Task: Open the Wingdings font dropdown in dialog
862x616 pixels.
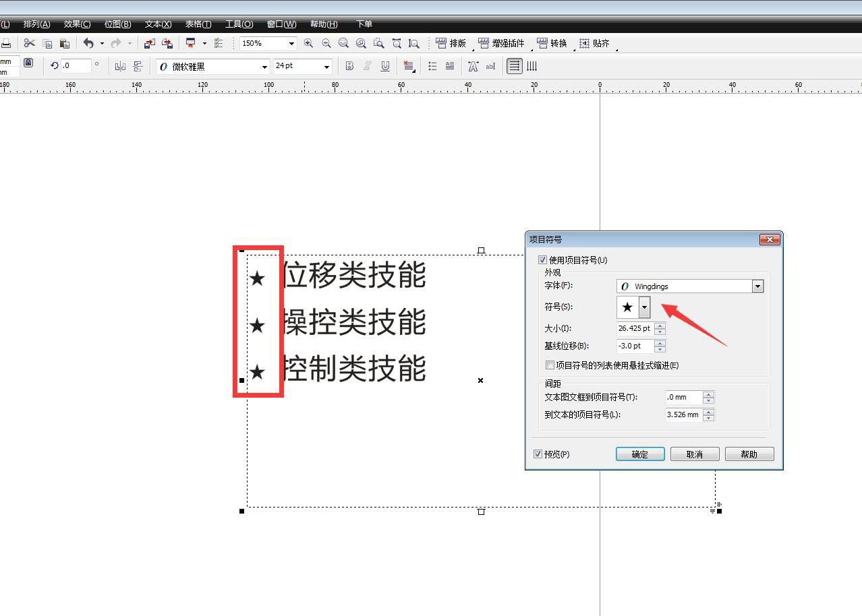Action: click(x=757, y=286)
